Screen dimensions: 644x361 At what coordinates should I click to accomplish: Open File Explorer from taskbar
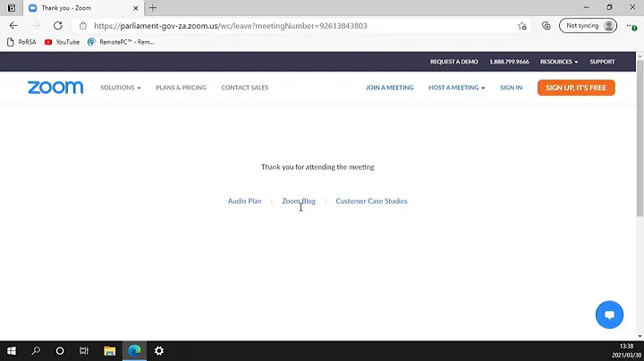[110, 351]
